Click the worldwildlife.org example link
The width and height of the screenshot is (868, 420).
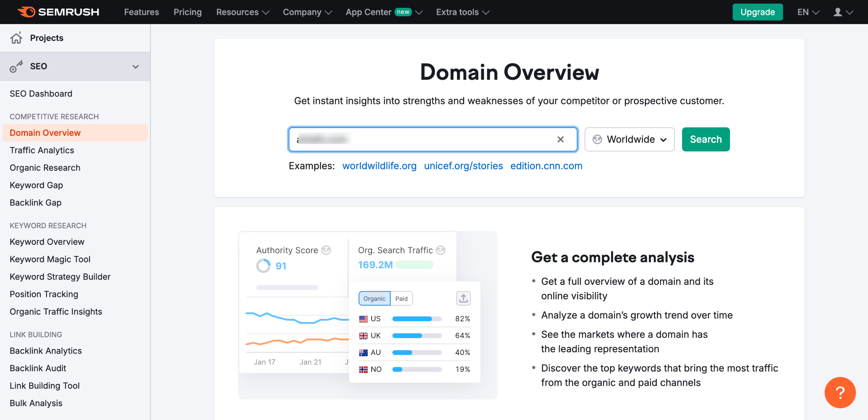click(379, 166)
